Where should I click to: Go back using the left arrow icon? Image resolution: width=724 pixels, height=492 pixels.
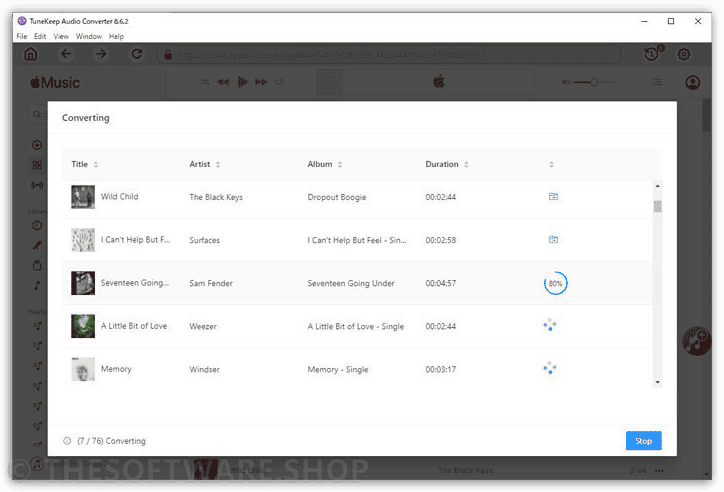coord(66,54)
